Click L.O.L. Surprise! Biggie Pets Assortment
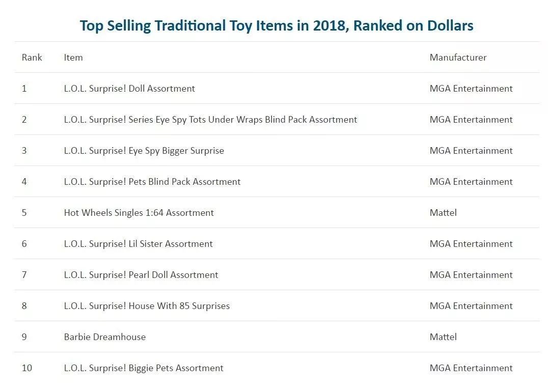Image resolution: width=548 pixels, height=392 pixels. (x=144, y=368)
